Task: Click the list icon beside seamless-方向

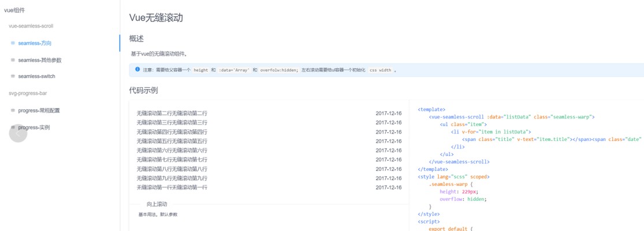Action: (13, 43)
